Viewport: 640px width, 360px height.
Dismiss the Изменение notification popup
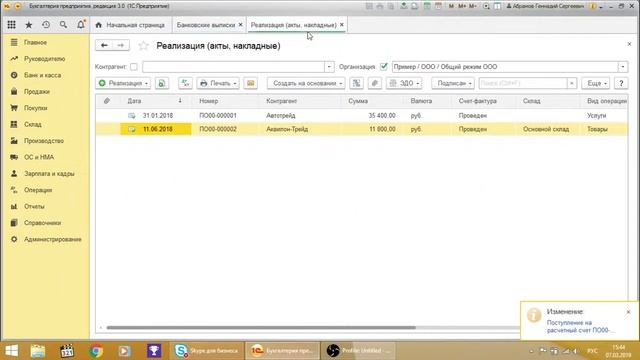(x=629, y=312)
